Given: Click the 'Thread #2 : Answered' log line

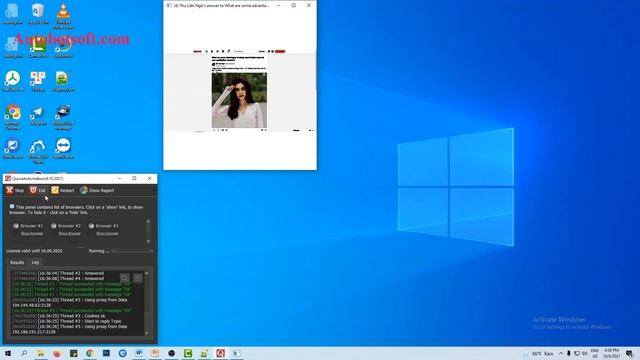Looking at the screenshot, I should tap(58, 273).
